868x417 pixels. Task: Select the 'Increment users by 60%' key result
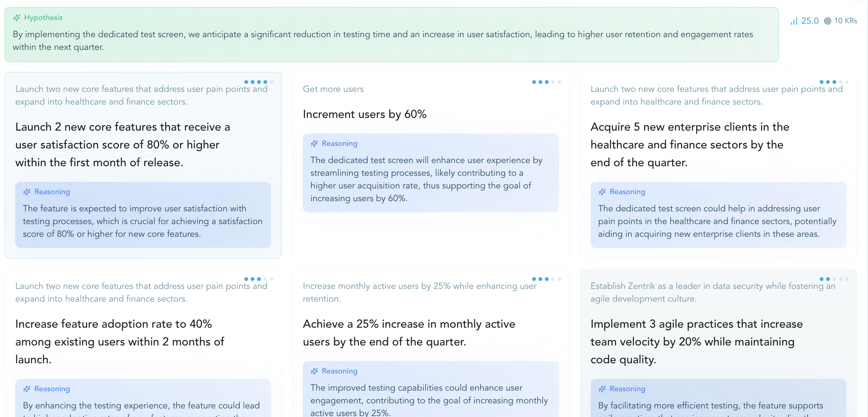pos(364,114)
